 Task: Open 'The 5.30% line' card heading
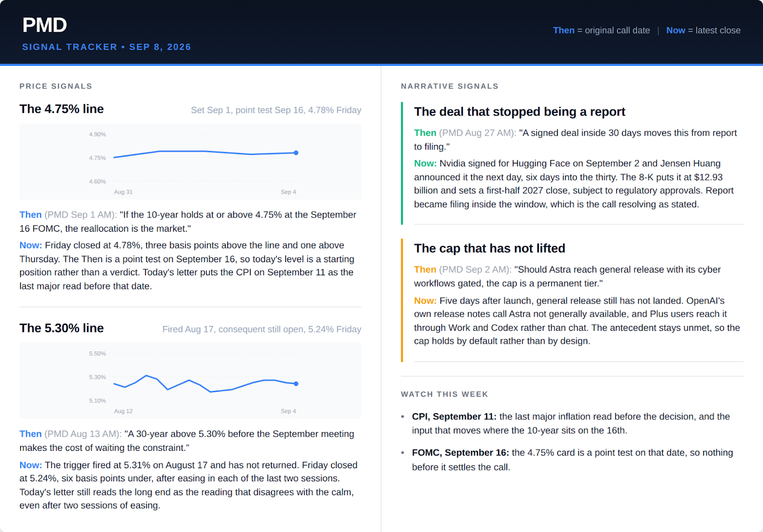[x=62, y=328]
